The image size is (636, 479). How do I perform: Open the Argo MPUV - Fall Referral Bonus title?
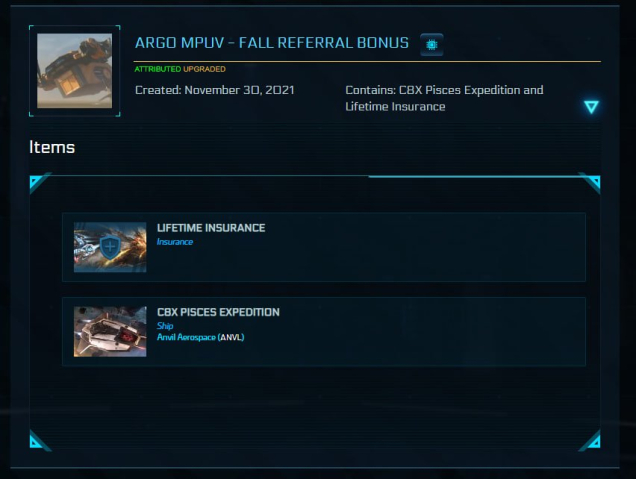pos(271,43)
